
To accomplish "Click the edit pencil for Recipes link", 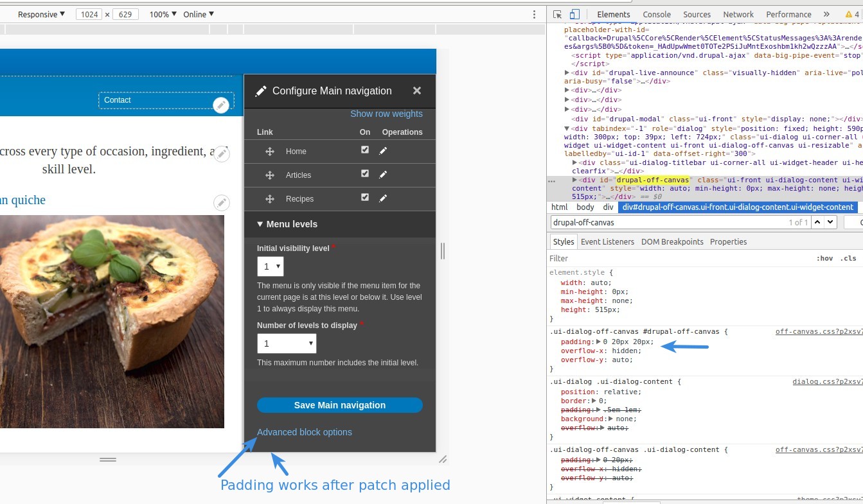I will [383, 198].
